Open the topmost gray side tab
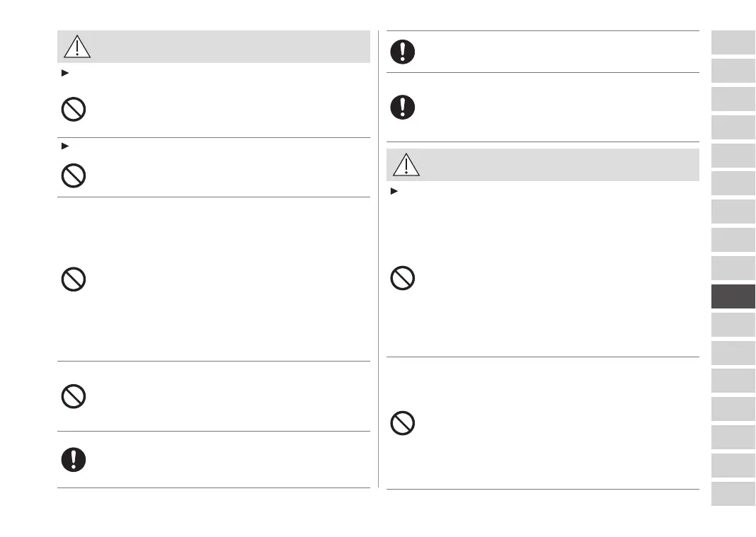756x537 pixels. tap(733, 42)
